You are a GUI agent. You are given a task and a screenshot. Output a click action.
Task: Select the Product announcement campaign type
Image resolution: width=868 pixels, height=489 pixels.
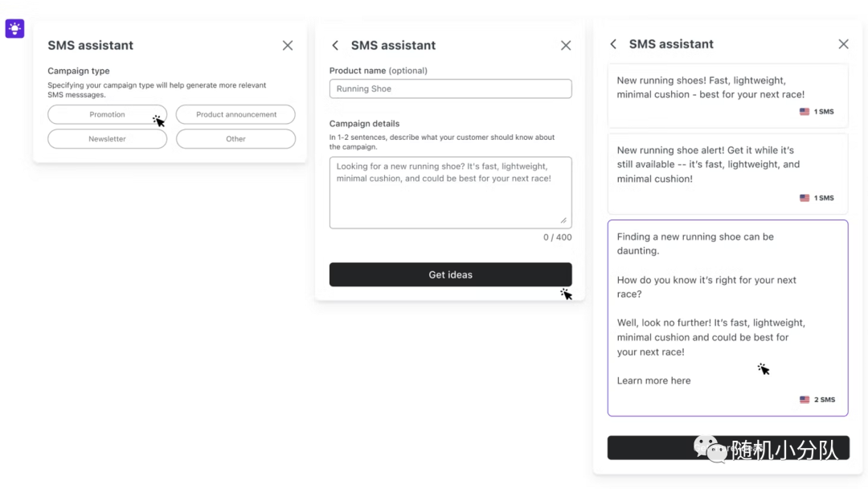coord(235,115)
